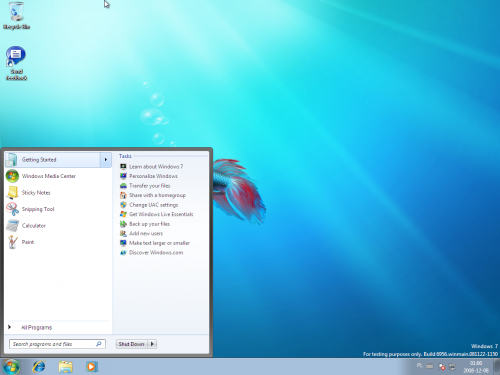
Task: Click the Learn about Windows 7 icon
Action: (x=123, y=166)
